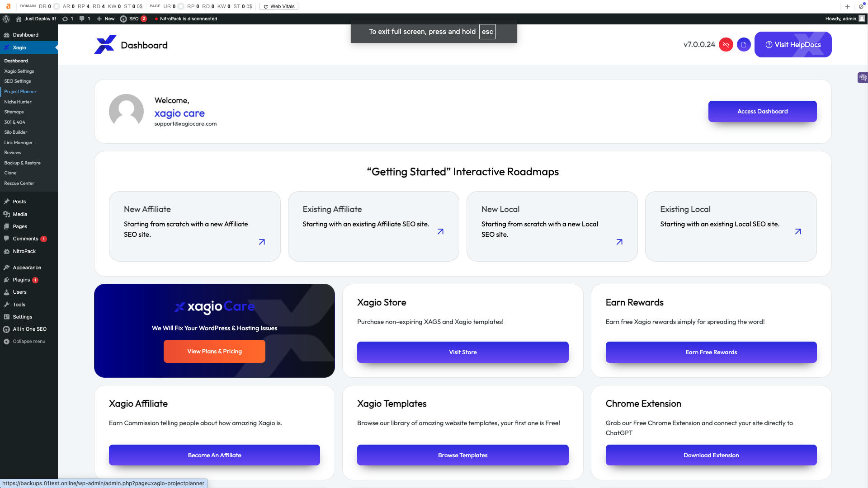Open New Local roadmap arrow
868x488 pixels.
(x=619, y=242)
